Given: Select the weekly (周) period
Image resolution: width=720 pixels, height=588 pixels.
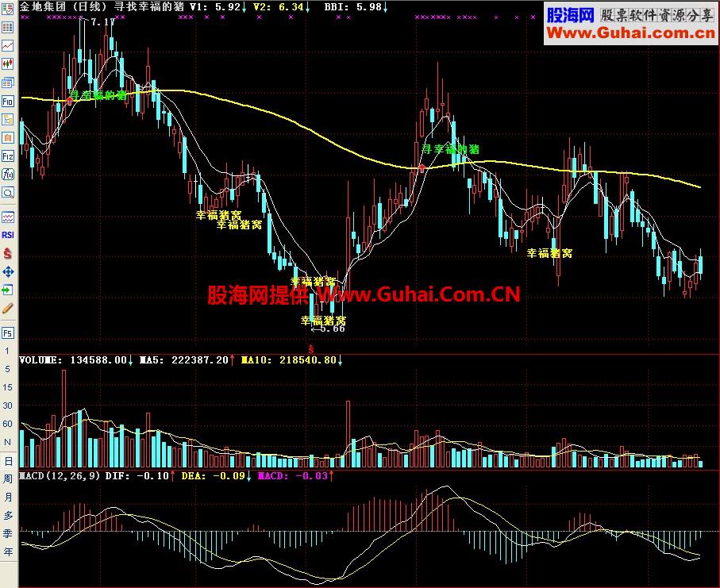Looking at the screenshot, I should (x=8, y=478).
